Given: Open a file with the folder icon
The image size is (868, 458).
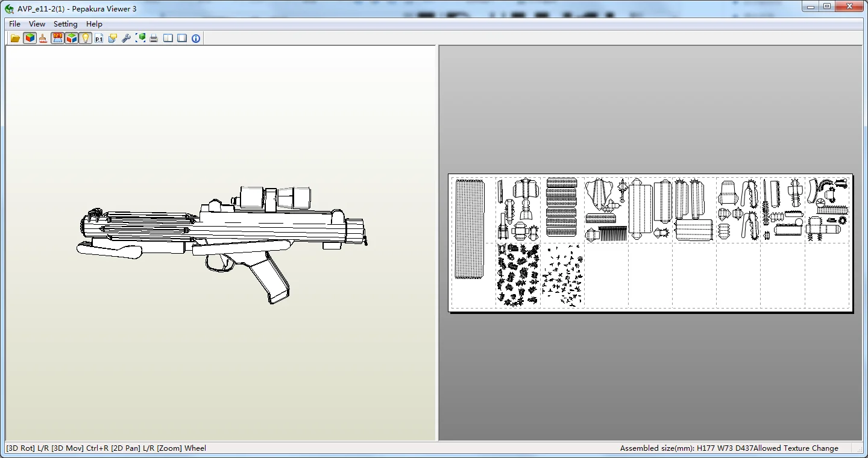Looking at the screenshot, I should (x=16, y=39).
